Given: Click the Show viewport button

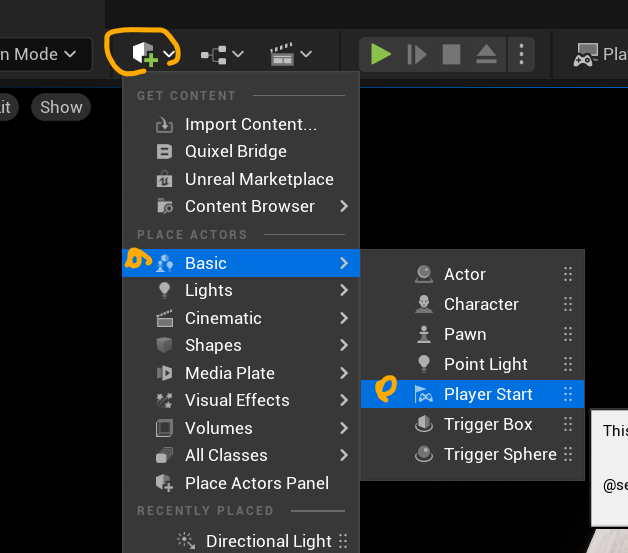Looking at the screenshot, I should [x=61, y=107].
